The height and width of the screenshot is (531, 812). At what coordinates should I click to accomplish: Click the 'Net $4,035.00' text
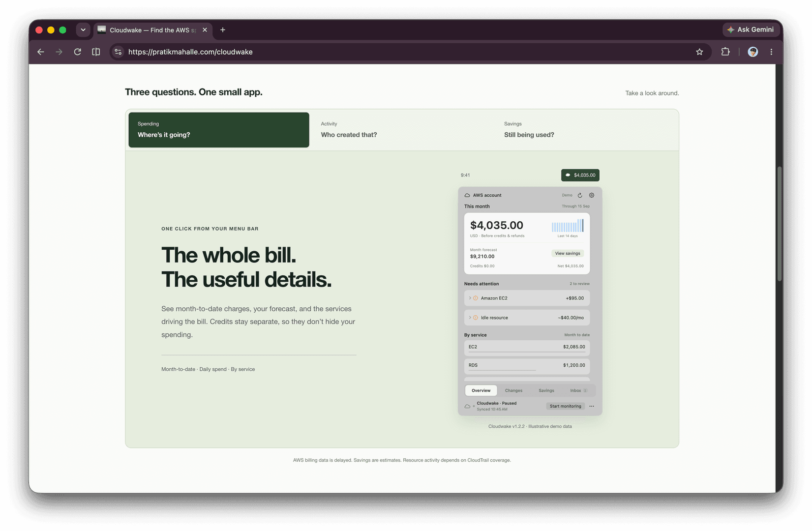(x=571, y=266)
